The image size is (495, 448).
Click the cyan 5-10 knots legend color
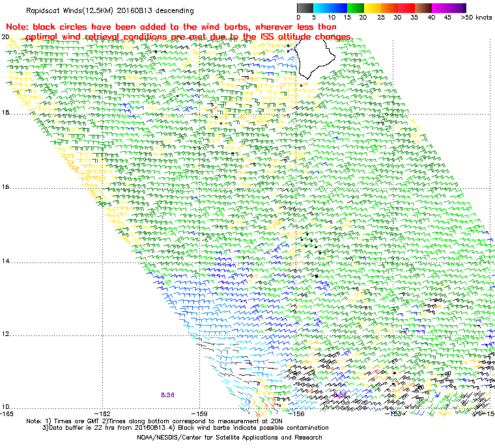point(321,8)
